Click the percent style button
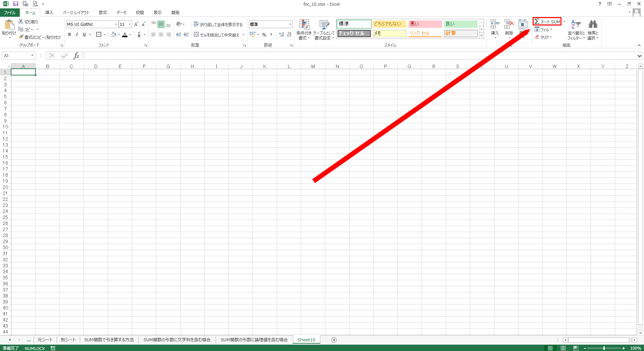 (264, 35)
